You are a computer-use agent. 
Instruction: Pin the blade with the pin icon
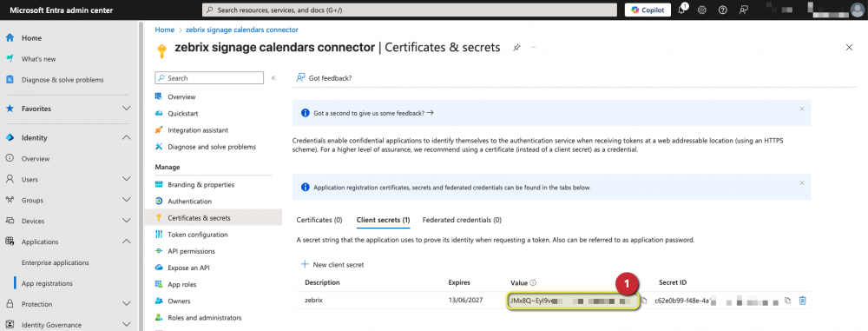pyautogui.click(x=516, y=48)
